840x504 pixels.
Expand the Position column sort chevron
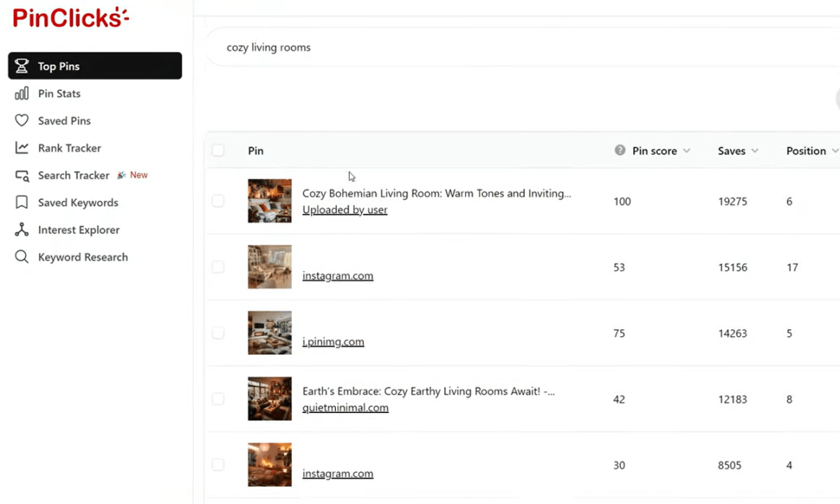click(835, 151)
